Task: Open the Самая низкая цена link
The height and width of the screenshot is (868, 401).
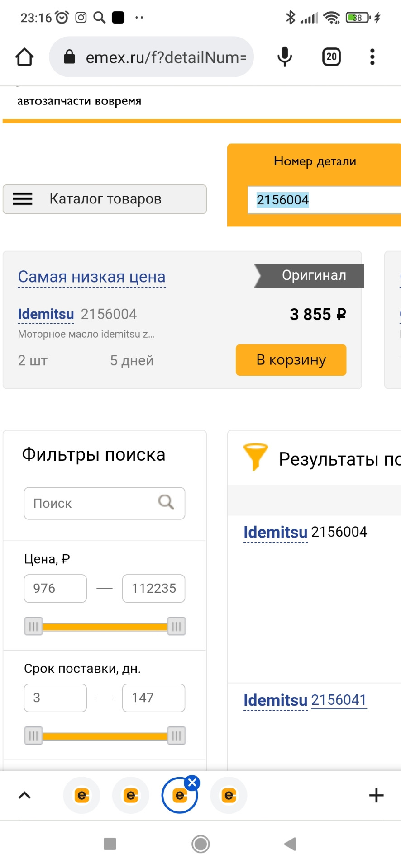Action: (92, 277)
